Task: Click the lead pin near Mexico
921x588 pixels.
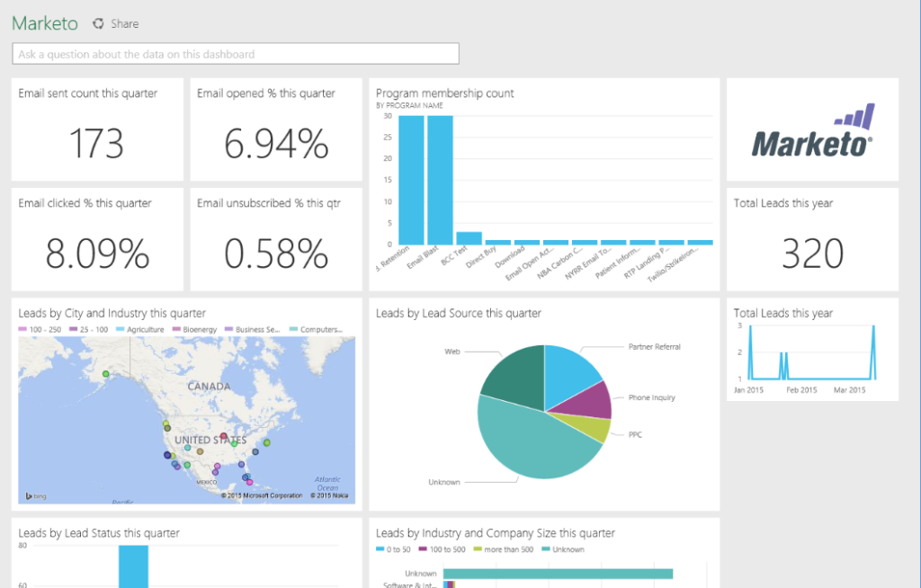Action: [x=214, y=472]
